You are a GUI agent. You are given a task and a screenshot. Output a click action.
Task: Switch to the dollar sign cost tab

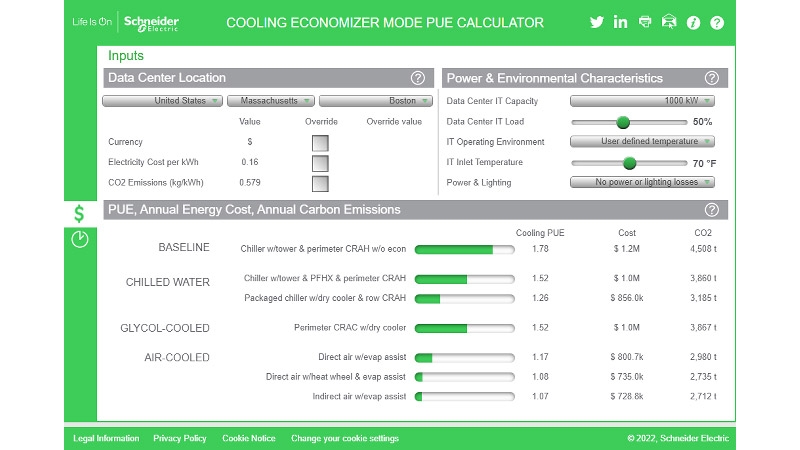pyautogui.click(x=80, y=213)
